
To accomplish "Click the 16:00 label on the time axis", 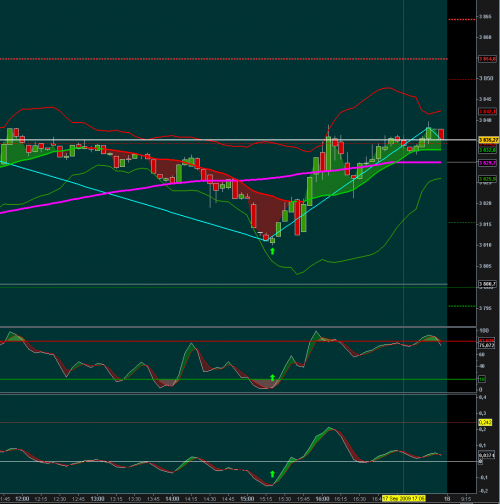I will click(322, 499).
